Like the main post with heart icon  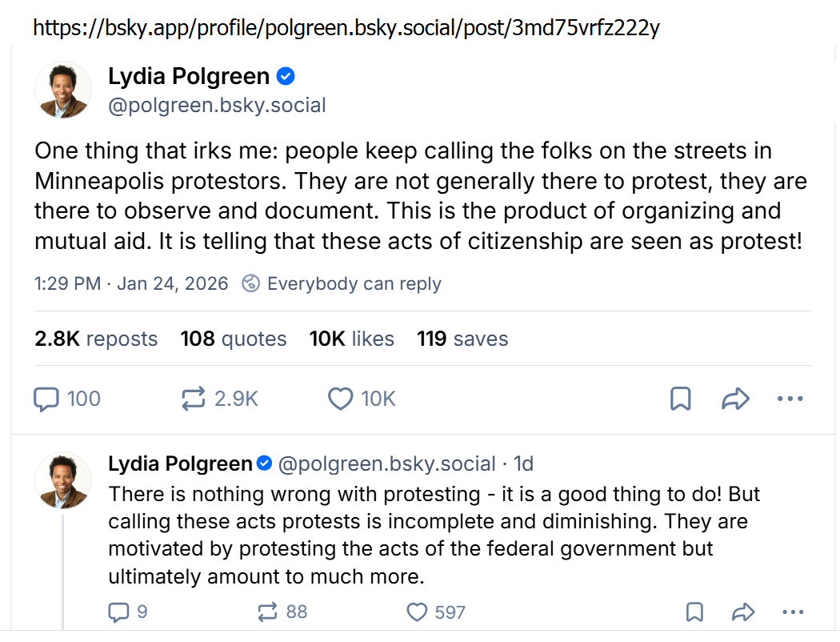point(341,399)
